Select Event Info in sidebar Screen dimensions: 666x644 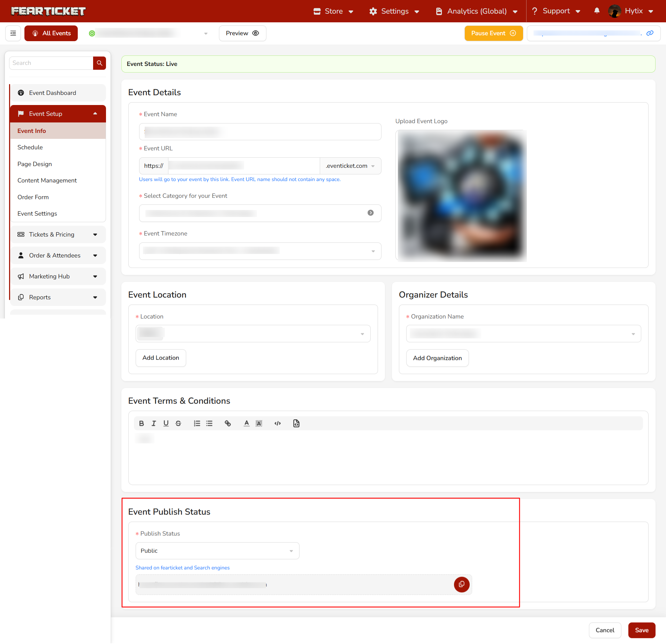pos(58,131)
